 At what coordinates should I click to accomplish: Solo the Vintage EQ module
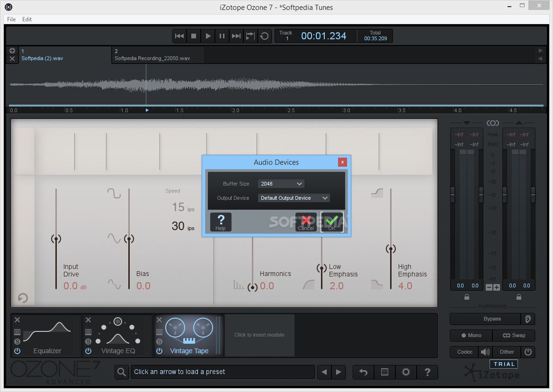[x=88, y=341]
